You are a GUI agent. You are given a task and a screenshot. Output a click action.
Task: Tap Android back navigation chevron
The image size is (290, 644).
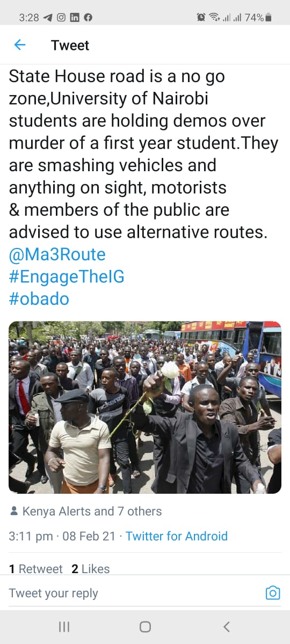click(x=226, y=626)
